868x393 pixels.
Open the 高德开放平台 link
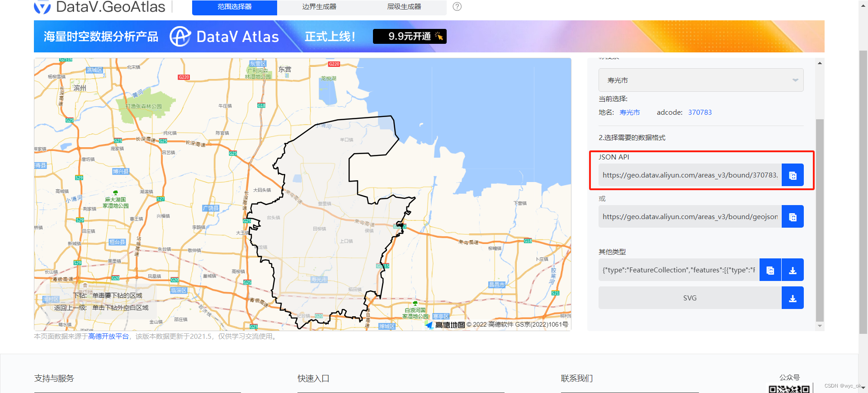[108, 337]
